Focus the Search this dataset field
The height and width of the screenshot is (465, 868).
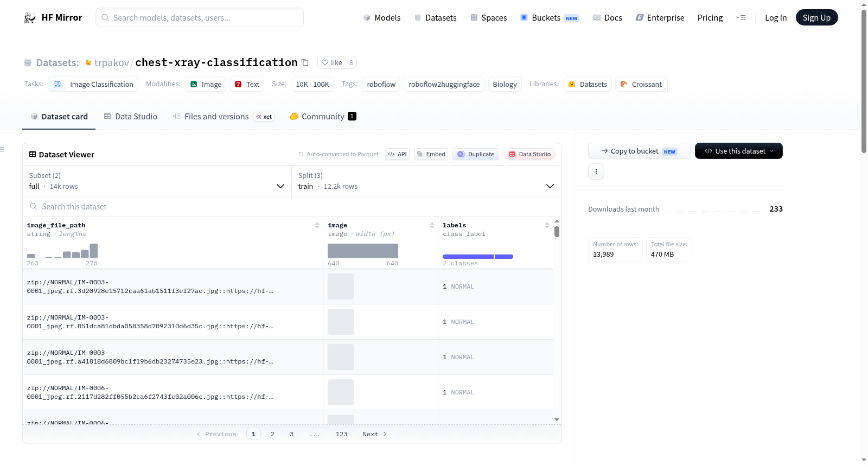tap(292, 207)
